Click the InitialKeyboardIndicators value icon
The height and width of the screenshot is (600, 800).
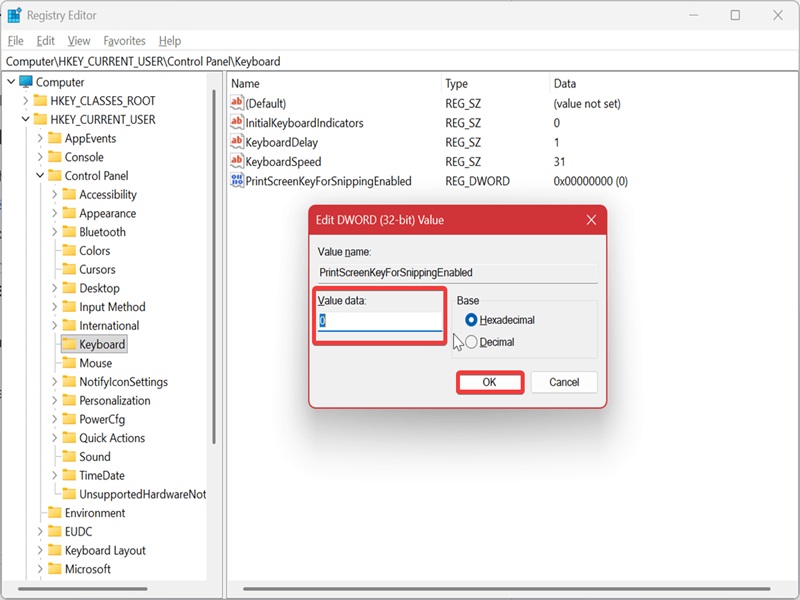(x=237, y=122)
